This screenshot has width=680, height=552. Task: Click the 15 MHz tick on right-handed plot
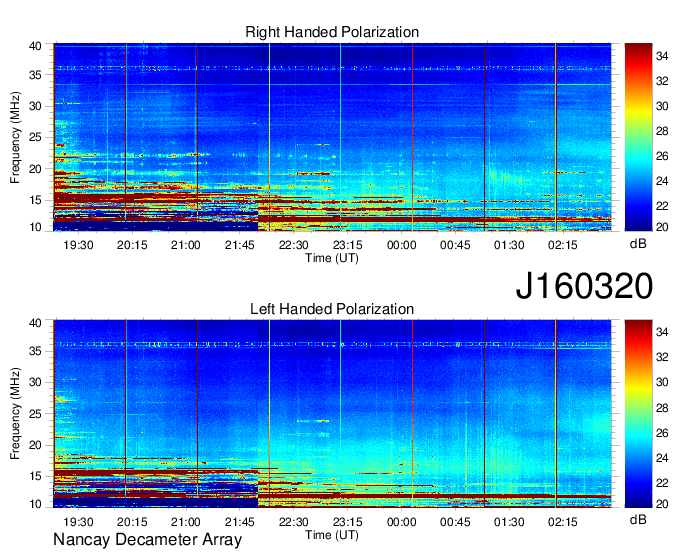coord(35,200)
